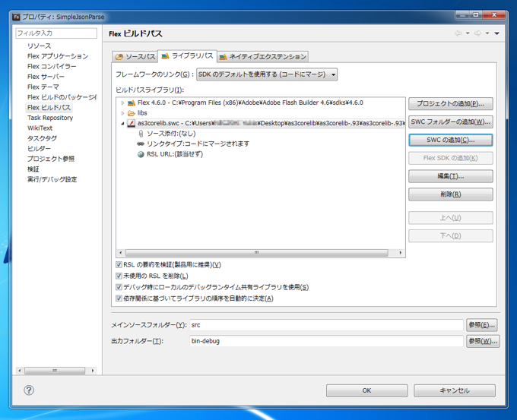Screen dimensions: 517x420
Task: Click the library list scroll right arrow
Action: click(x=400, y=253)
